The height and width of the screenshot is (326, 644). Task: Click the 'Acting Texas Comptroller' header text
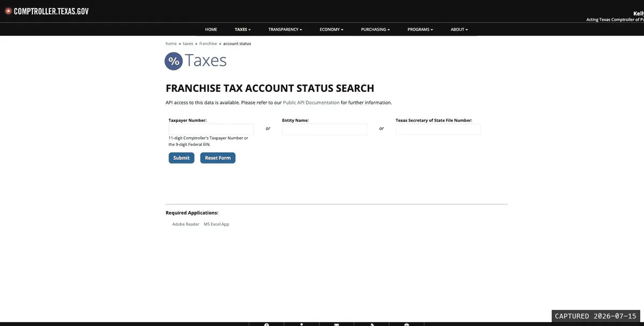click(615, 19)
